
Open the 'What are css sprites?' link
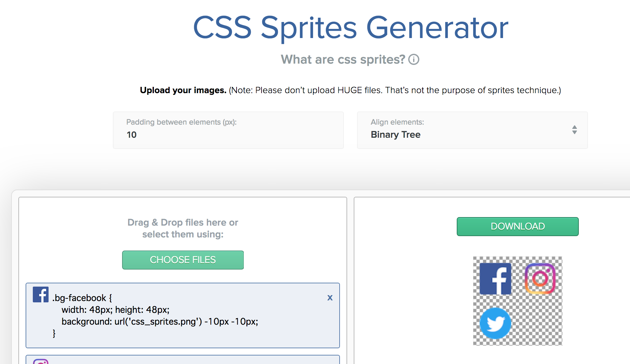coord(343,59)
